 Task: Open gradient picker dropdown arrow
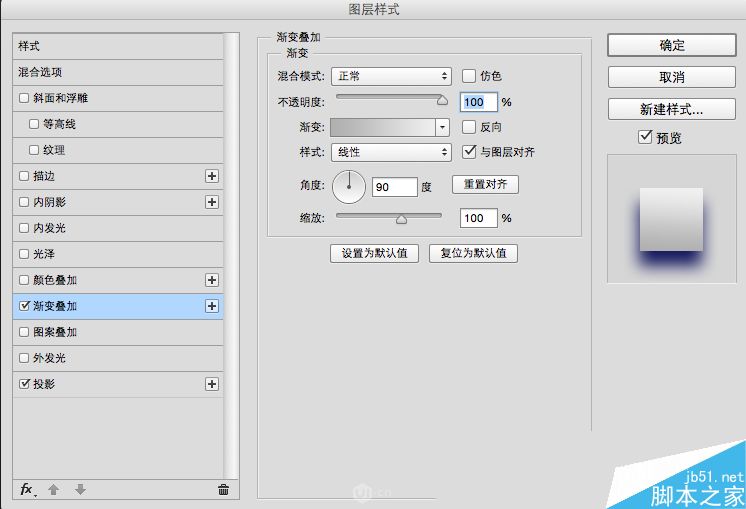tap(442, 127)
